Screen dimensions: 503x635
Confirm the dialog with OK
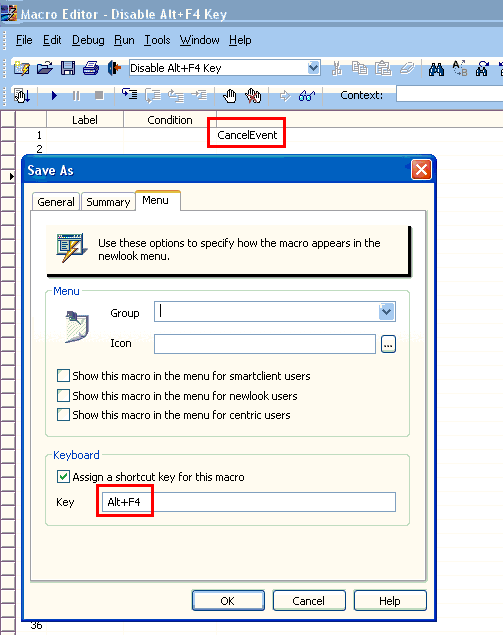click(x=228, y=601)
